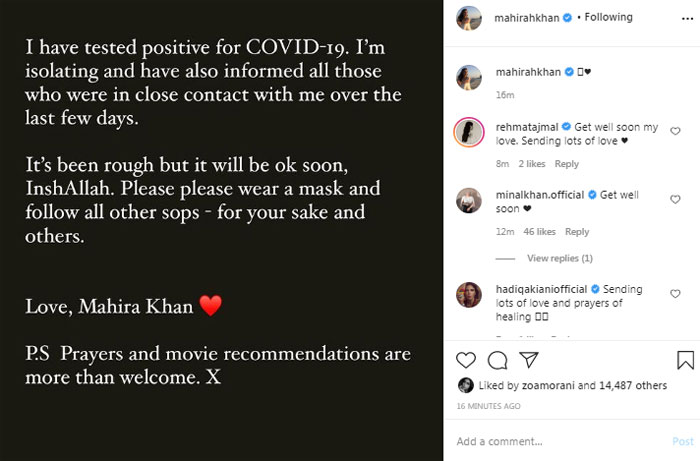Save post using the bookmark icon

[x=685, y=360]
